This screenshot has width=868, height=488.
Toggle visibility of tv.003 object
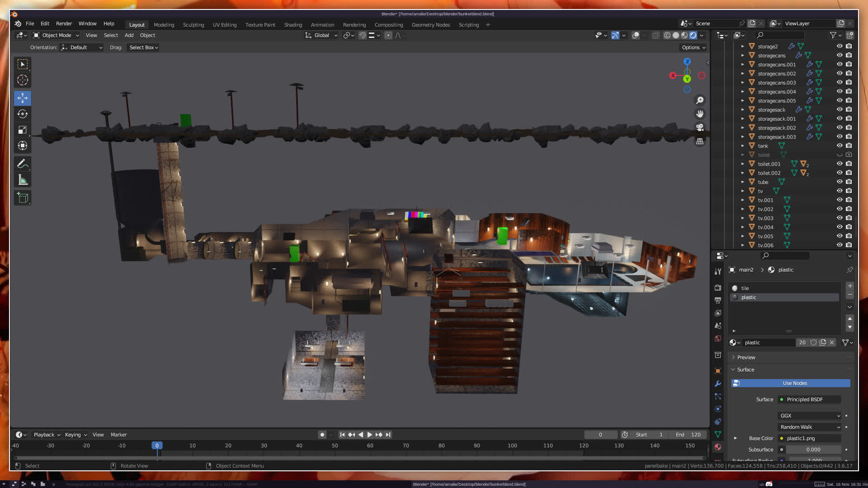pos(840,218)
